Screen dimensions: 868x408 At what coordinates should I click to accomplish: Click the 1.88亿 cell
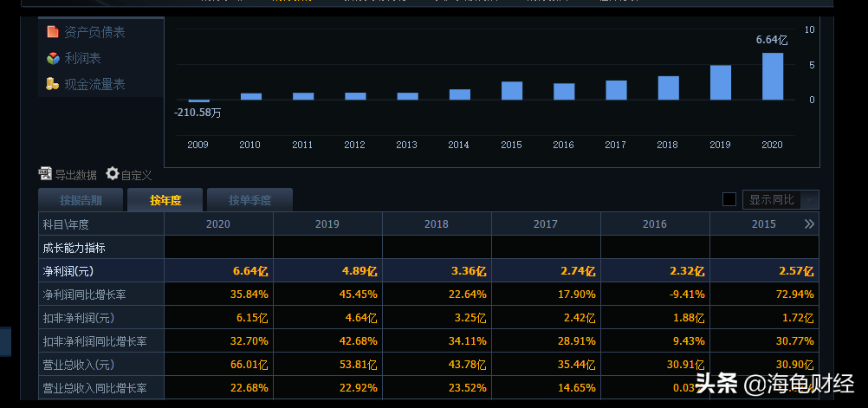click(654, 318)
